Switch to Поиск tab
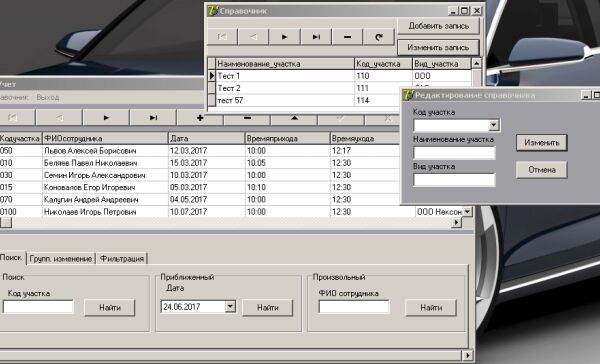The image size is (600, 364). 11,258
